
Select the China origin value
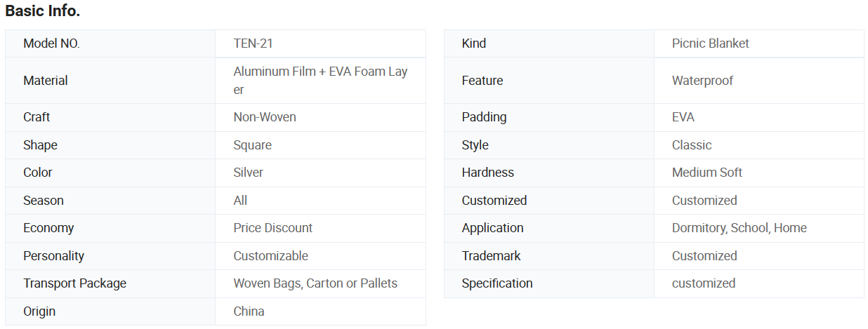pyautogui.click(x=249, y=311)
